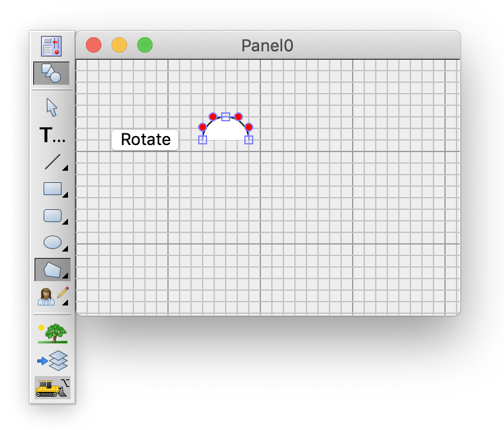Select the white semicircle shape
The image size is (504, 430).
click(x=226, y=131)
